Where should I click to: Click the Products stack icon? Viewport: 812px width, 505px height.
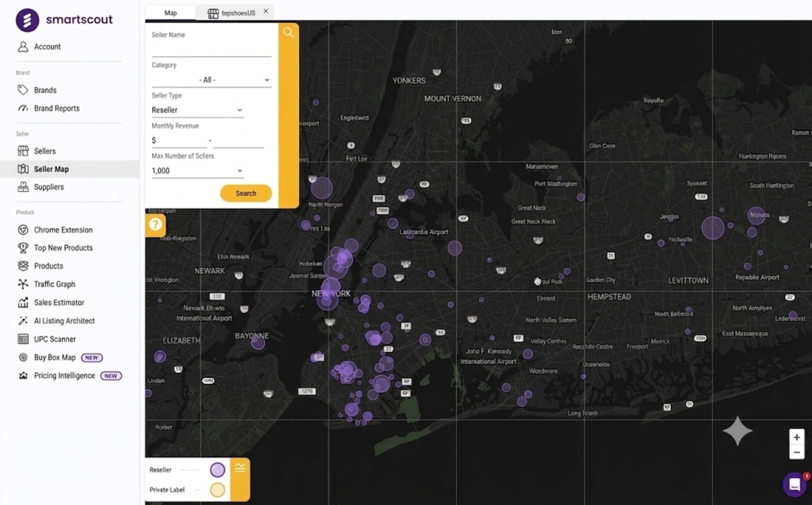pos(23,266)
